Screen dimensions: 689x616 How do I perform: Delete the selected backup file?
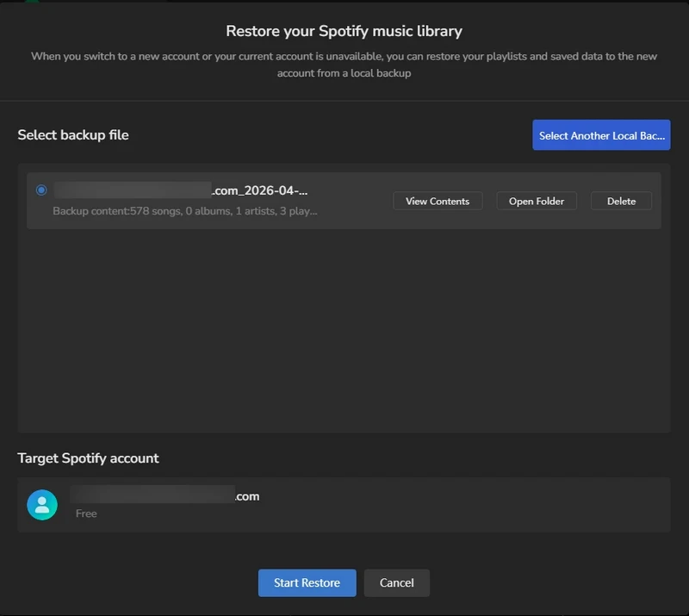coord(621,201)
